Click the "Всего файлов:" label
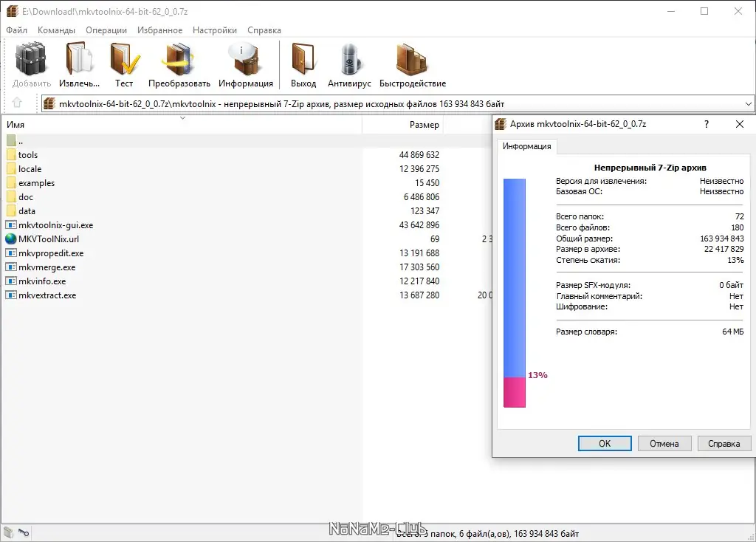This screenshot has width=756, height=542. (583, 227)
